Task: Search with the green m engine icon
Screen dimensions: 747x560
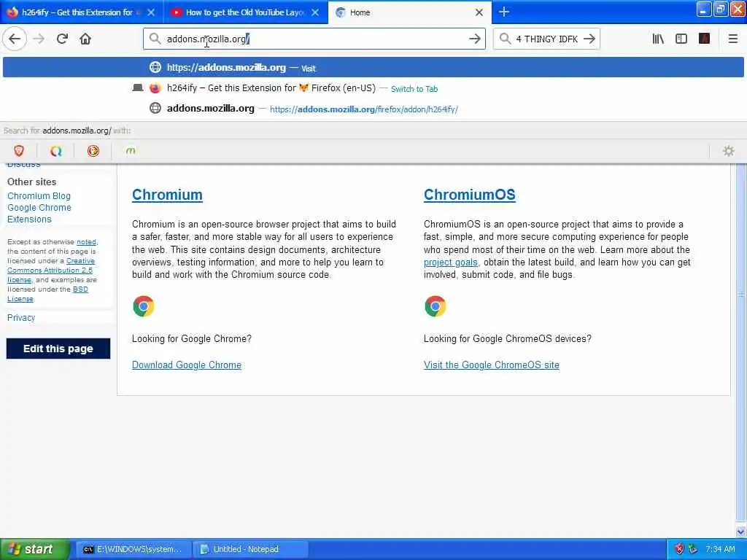Action: 130,151
